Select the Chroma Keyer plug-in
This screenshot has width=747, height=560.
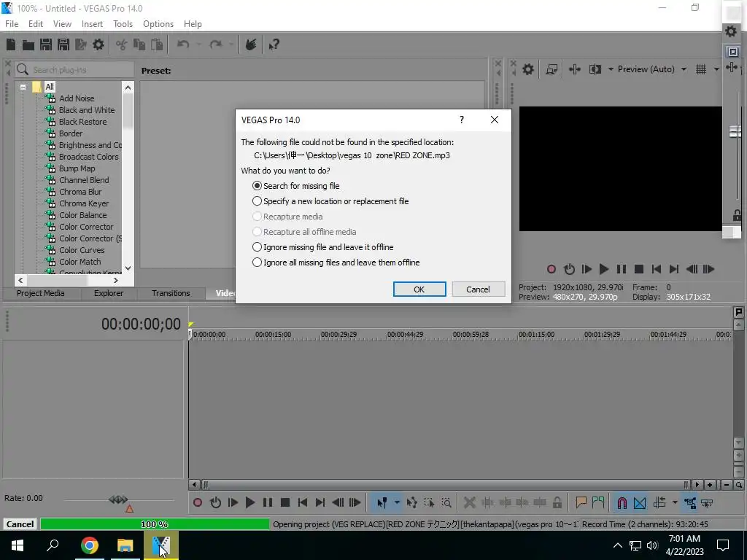point(84,203)
